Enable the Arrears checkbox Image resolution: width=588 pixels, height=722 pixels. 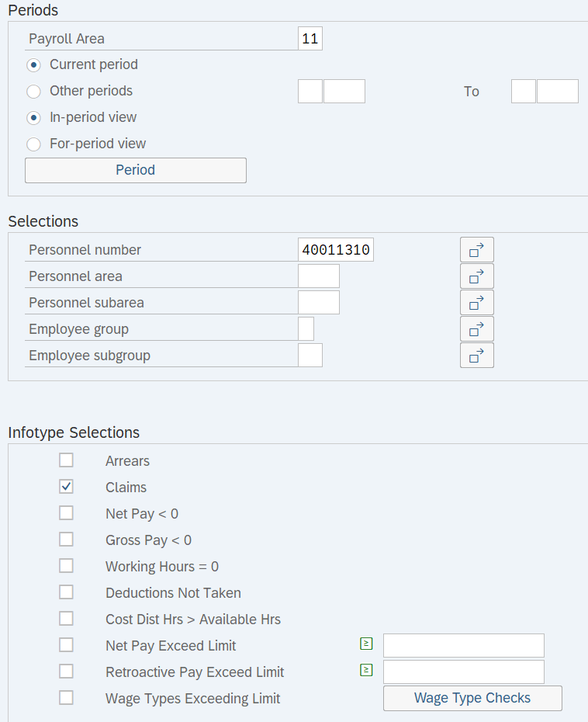(67, 460)
